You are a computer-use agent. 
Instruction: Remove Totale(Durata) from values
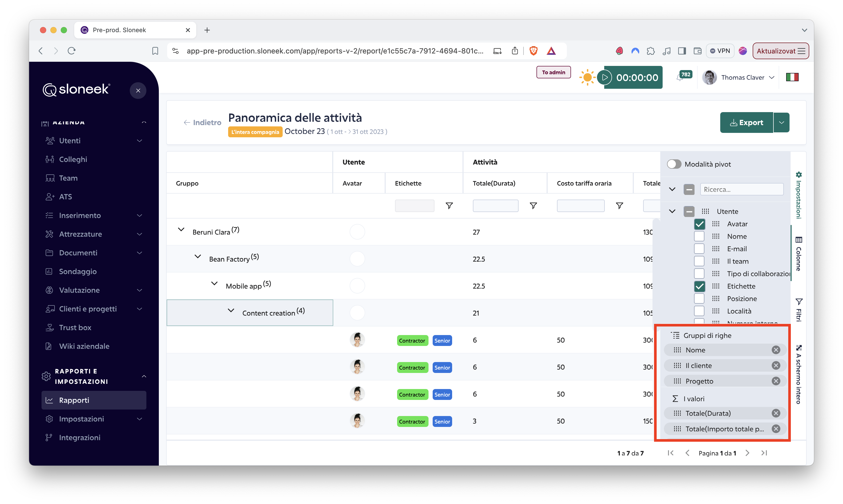click(776, 413)
